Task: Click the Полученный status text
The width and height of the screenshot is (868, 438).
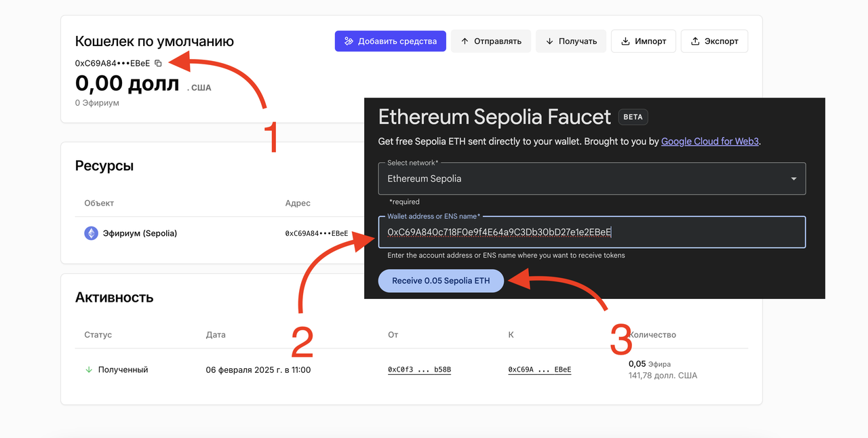Action: click(x=123, y=370)
